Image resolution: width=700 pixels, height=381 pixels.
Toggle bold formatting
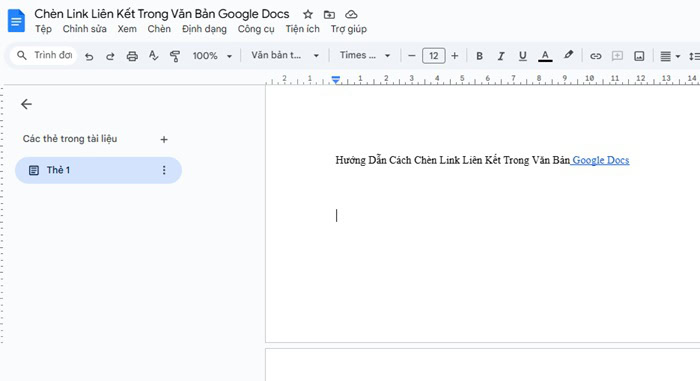[479, 56]
